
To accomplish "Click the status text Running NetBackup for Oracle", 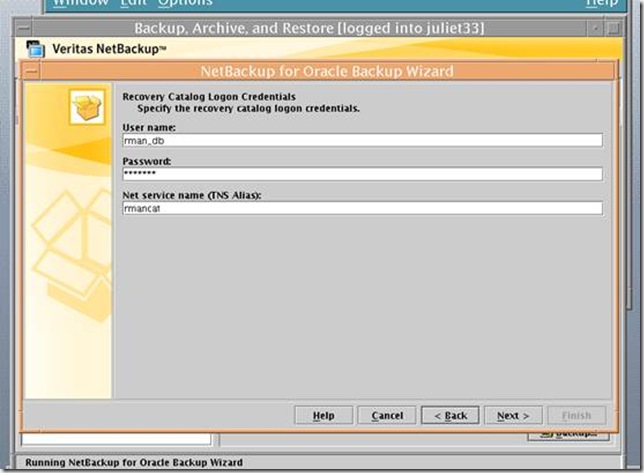I will coord(134,463).
